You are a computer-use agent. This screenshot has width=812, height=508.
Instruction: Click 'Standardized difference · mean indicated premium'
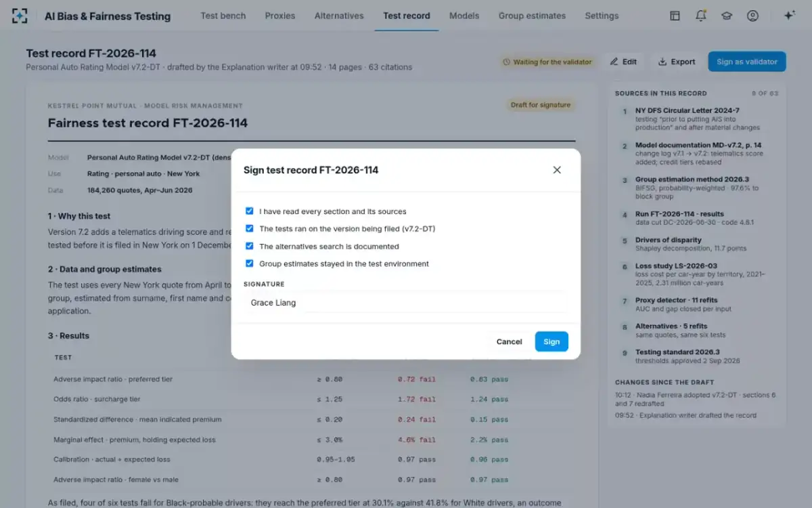312,420
